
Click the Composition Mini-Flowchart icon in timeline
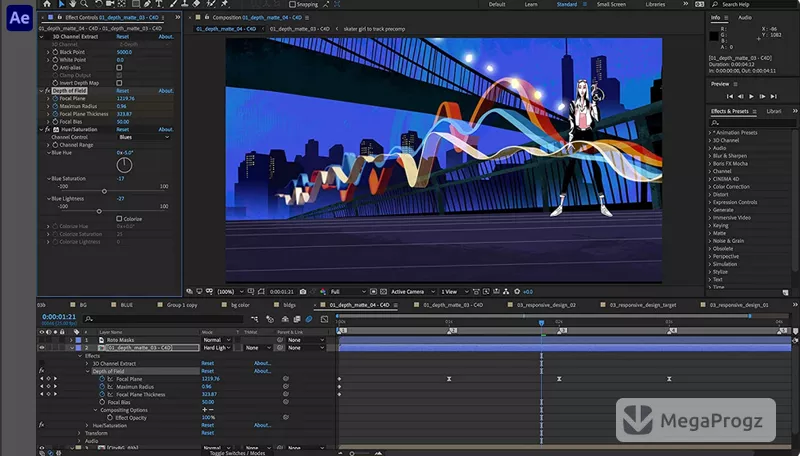[x=255, y=319]
